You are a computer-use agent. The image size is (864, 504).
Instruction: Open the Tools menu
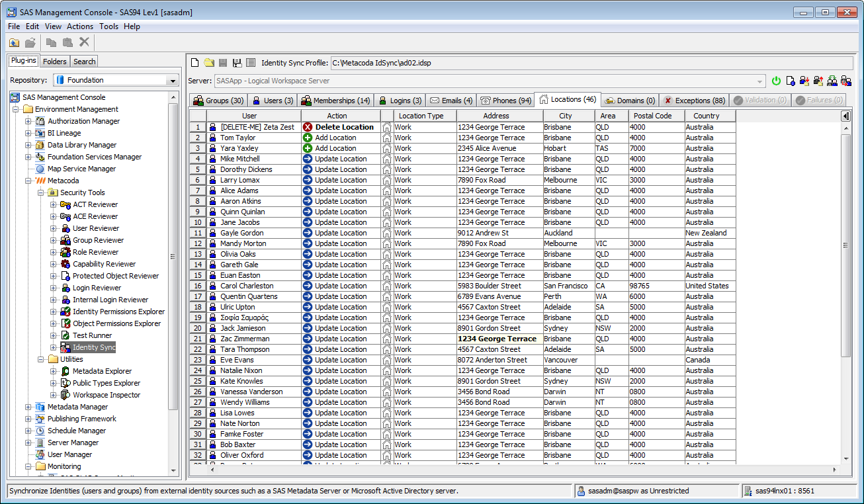click(109, 26)
